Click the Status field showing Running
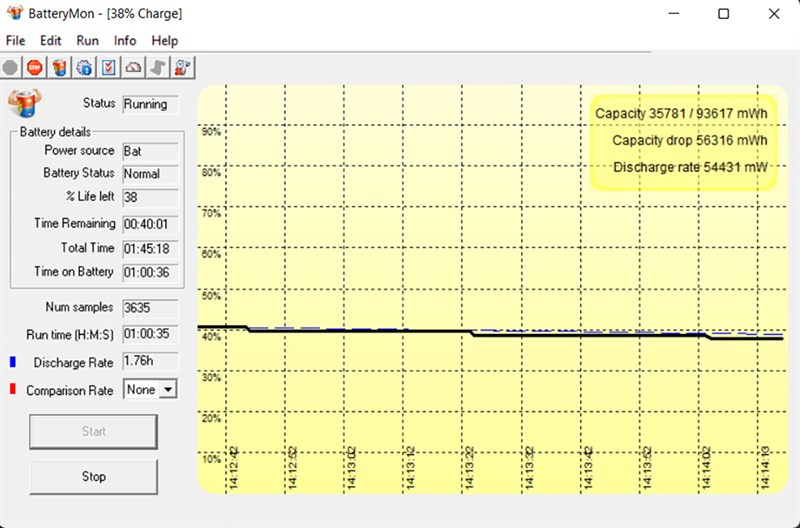800x528 pixels. pos(151,105)
